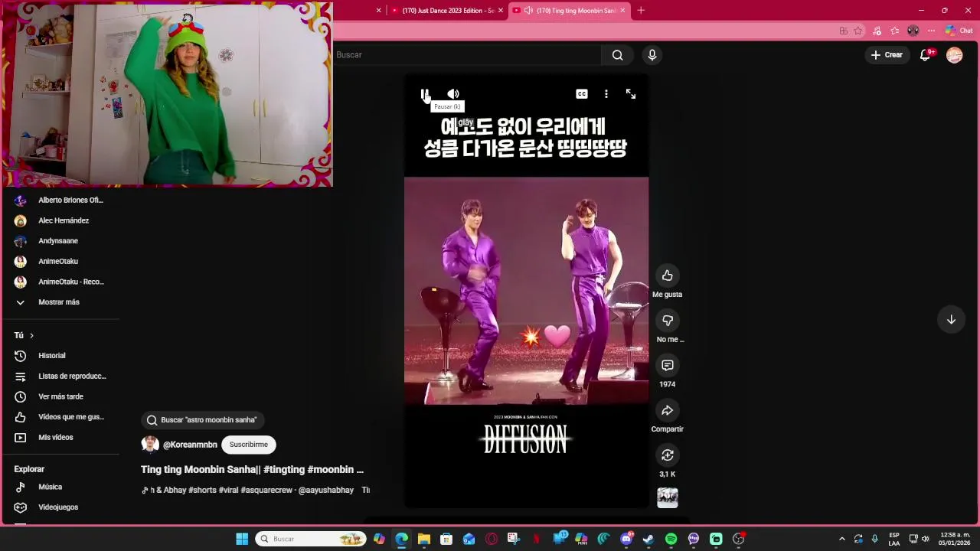Viewport: 980px width, 551px height.
Task: Expand the Short to fullscreen
Action: [631, 94]
